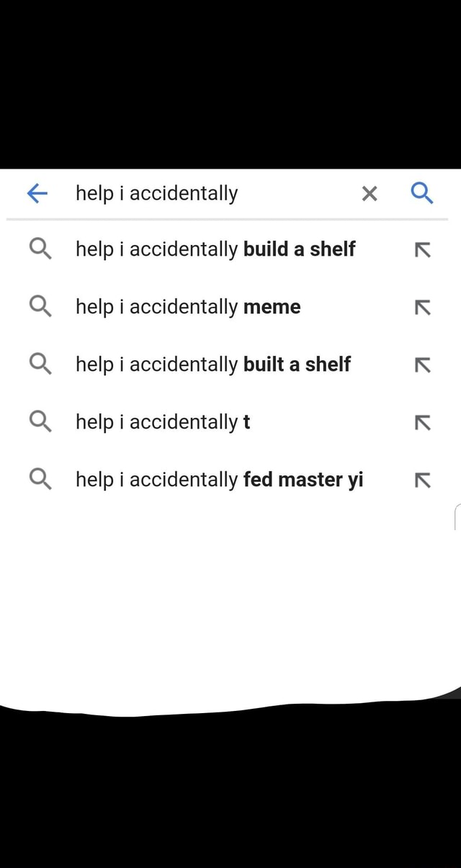
Task: Tap the blue search magnifier icon
Action: (x=422, y=193)
